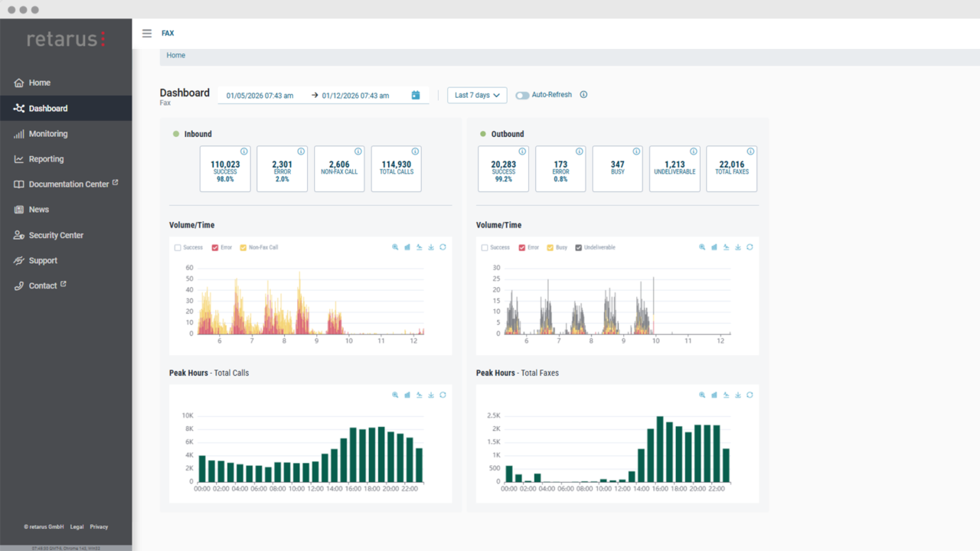Enable the Success series on inbound chart
The height and width of the screenshot is (551, 980).
[x=178, y=247]
